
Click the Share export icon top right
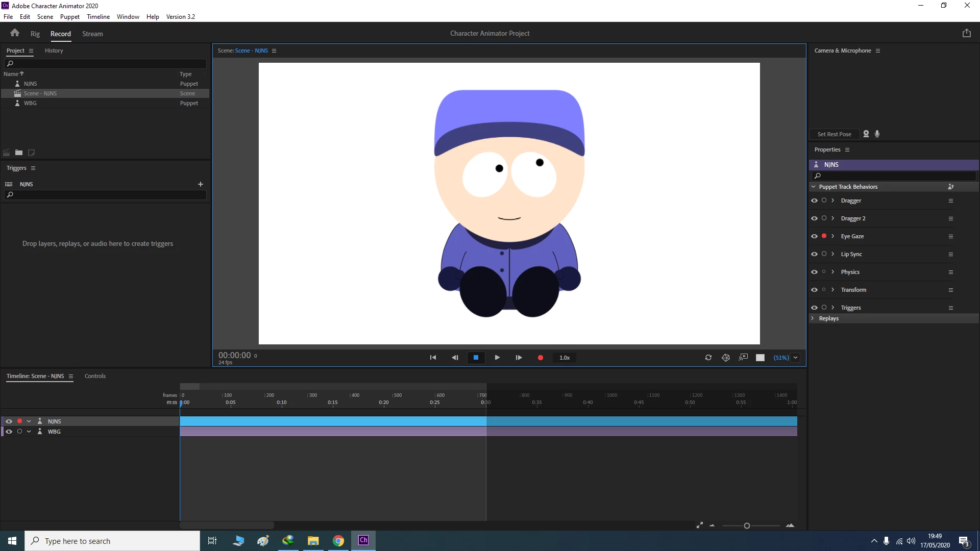(x=967, y=33)
